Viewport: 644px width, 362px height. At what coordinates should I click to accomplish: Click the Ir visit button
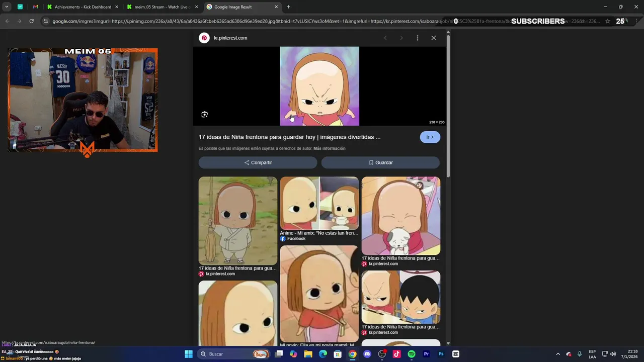(x=430, y=137)
